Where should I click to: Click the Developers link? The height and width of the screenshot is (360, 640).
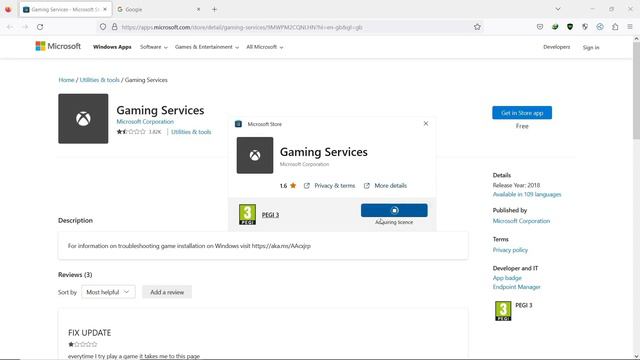click(x=557, y=47)
